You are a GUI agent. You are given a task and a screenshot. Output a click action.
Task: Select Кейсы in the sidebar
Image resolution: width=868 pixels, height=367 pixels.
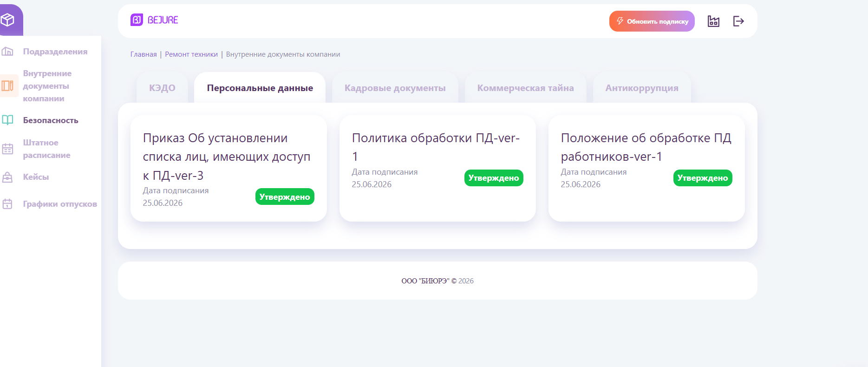click(x=36, y=177)
